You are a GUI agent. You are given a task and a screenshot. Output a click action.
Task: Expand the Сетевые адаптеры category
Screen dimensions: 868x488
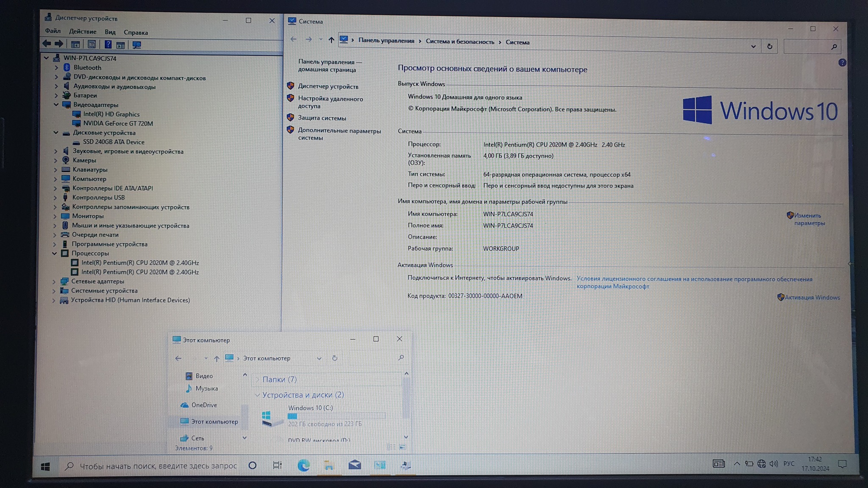[54, 281]
